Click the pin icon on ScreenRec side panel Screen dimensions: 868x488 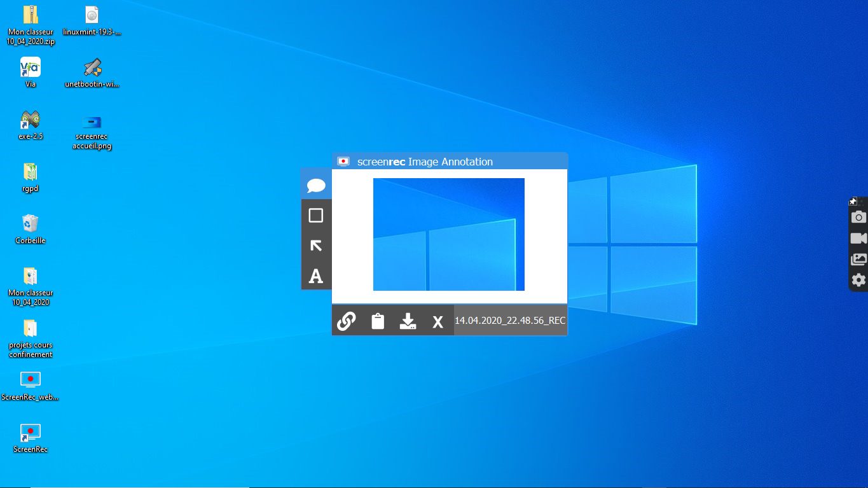click(853, 201)
